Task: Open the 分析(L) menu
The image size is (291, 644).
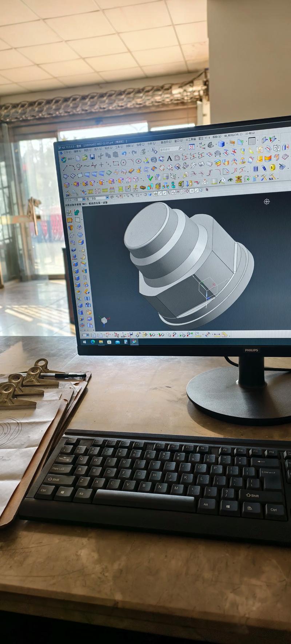Action: click(151, 144)
